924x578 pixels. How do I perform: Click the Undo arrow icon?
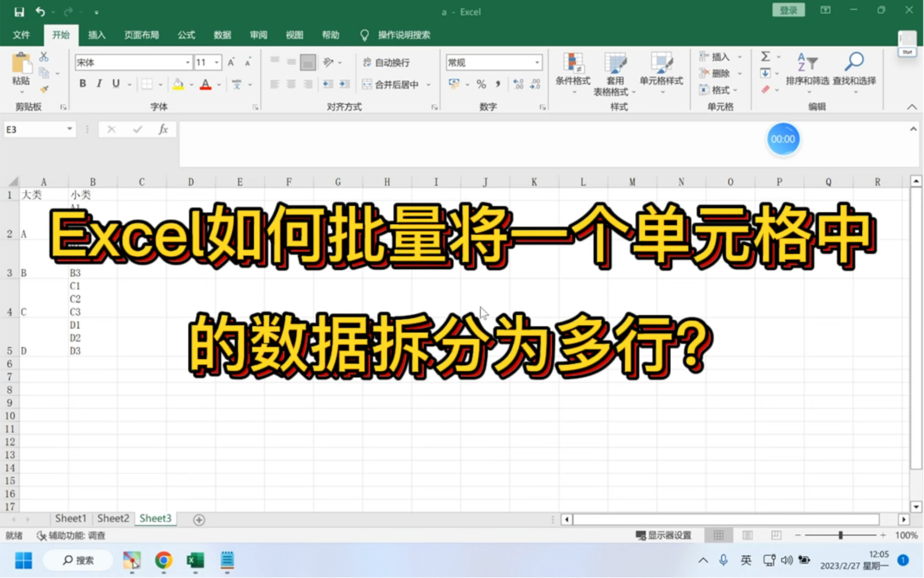coord(40,12)
